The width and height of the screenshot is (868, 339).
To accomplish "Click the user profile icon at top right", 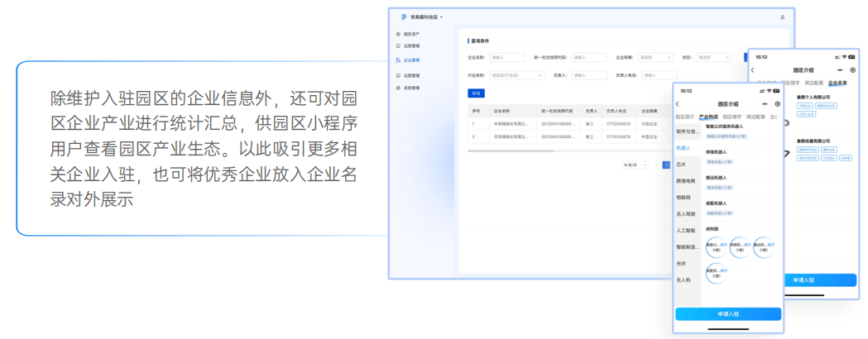I will 782,17.
